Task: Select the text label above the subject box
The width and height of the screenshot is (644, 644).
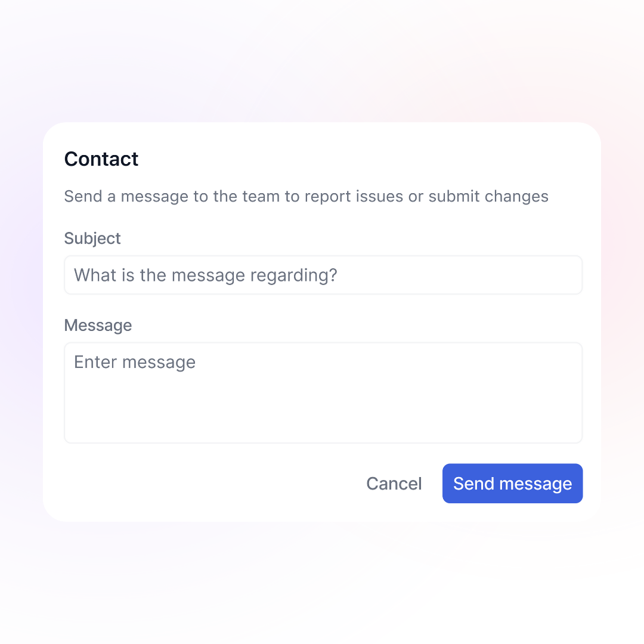Action: coord(92,239)
